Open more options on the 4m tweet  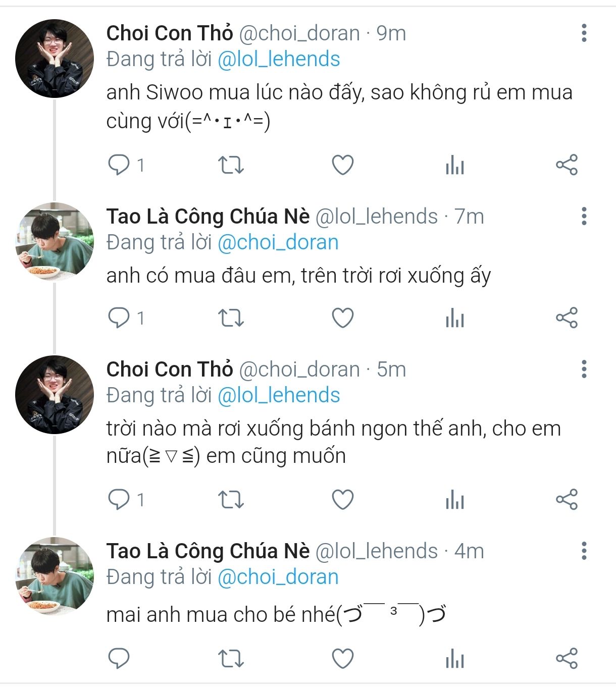[x=584, y=551]
